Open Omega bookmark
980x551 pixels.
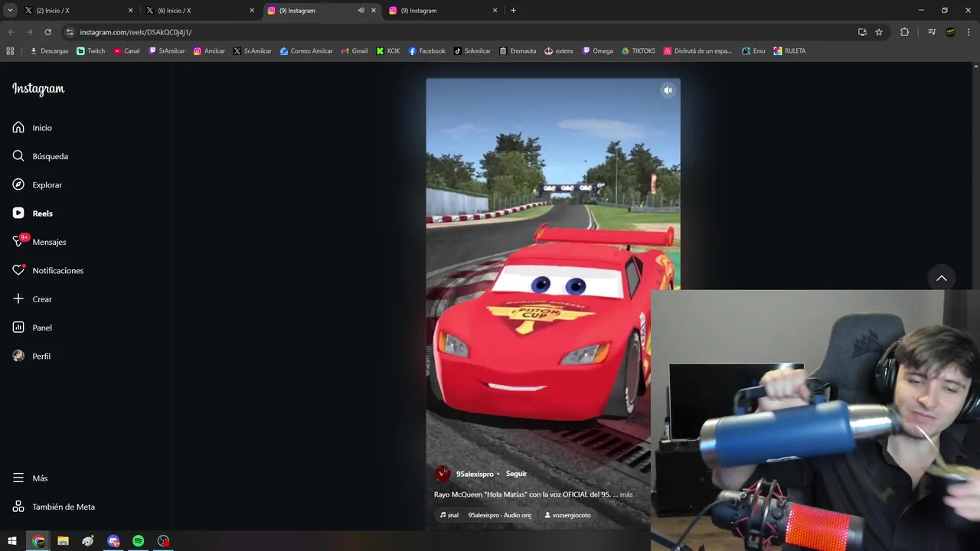(x=597, y=51)
